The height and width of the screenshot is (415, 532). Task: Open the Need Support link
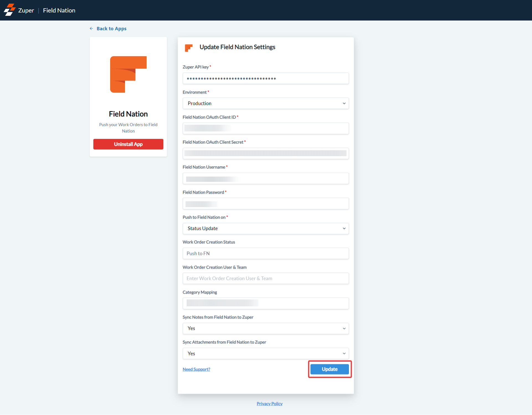click(196, 369)
